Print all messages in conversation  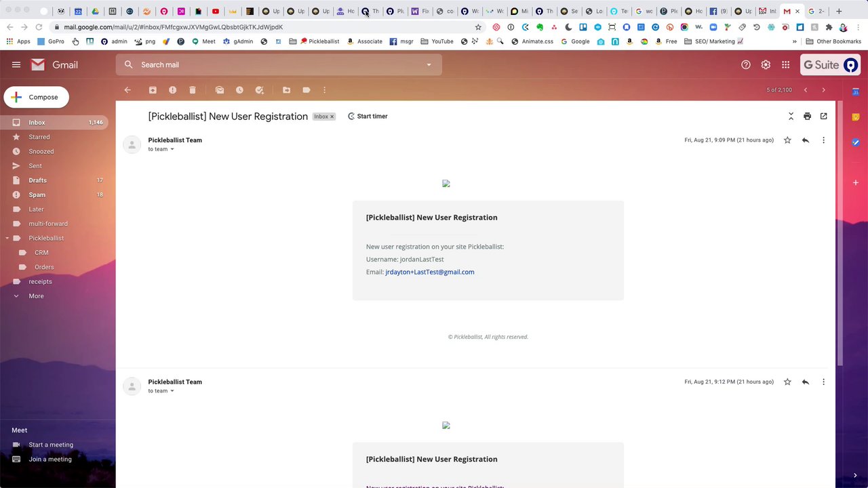pos(807,117)
